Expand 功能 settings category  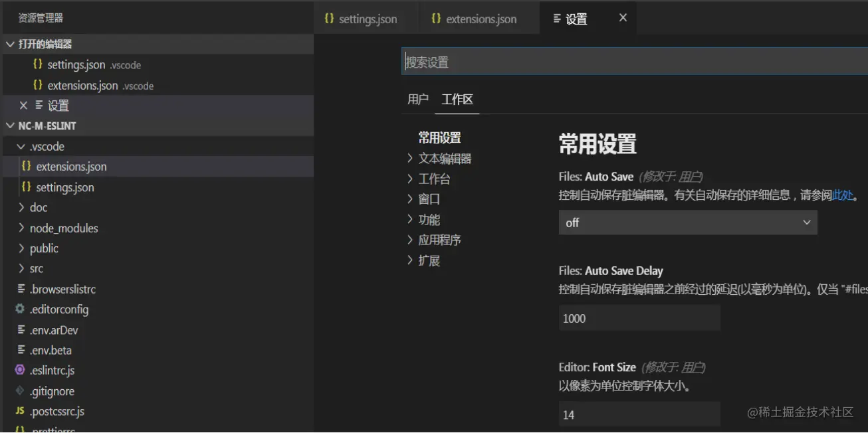[x=410, y=219]
